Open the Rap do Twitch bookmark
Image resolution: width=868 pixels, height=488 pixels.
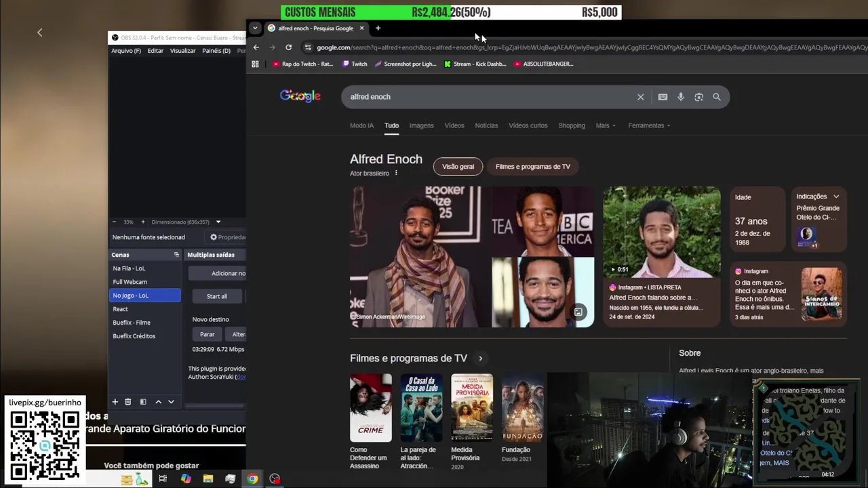tap(303, 64)
